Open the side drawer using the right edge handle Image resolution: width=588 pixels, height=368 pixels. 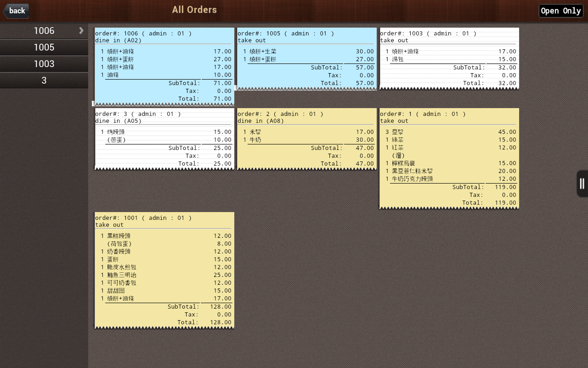coord(582,184)
